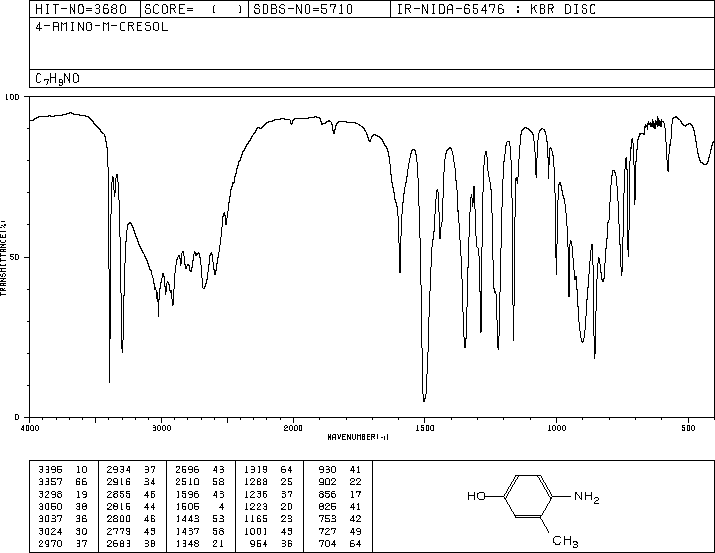This screenshot has width=715, height=553.
Task: Click the 2916 peak table value
Action: pyautogui.click(x=119, y=481)
